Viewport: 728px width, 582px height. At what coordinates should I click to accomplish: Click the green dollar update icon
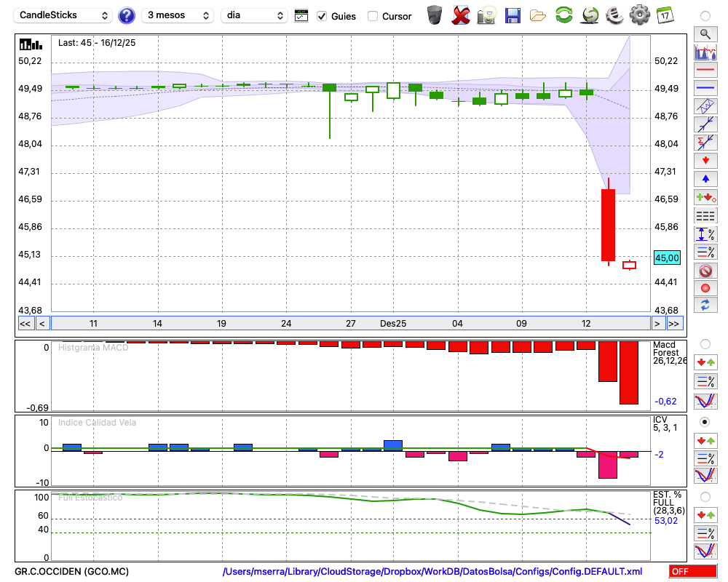(590, 15)
